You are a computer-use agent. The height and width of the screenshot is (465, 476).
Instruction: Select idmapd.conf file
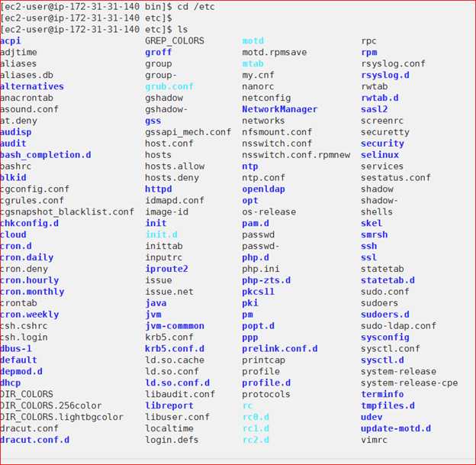175,200
